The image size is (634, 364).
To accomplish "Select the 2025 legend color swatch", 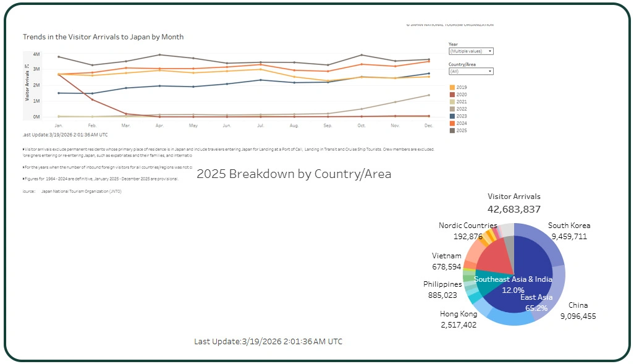I will [x=452, y=130].
